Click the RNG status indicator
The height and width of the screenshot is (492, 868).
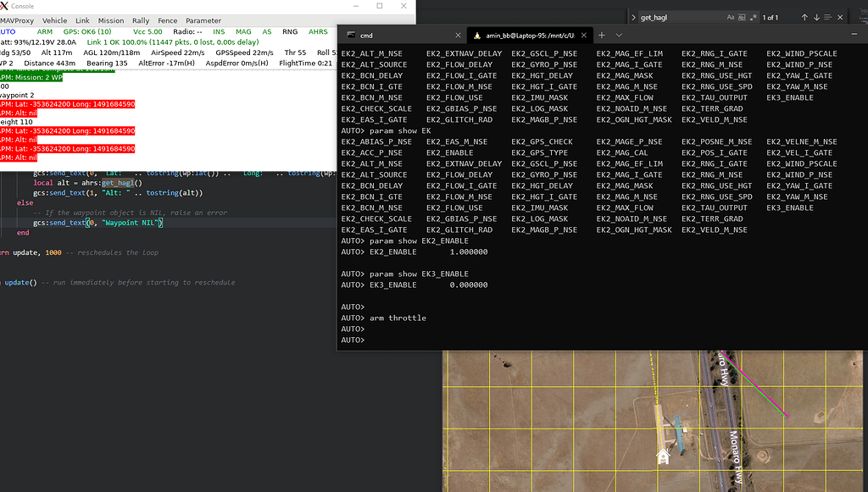tap(290, 31)
